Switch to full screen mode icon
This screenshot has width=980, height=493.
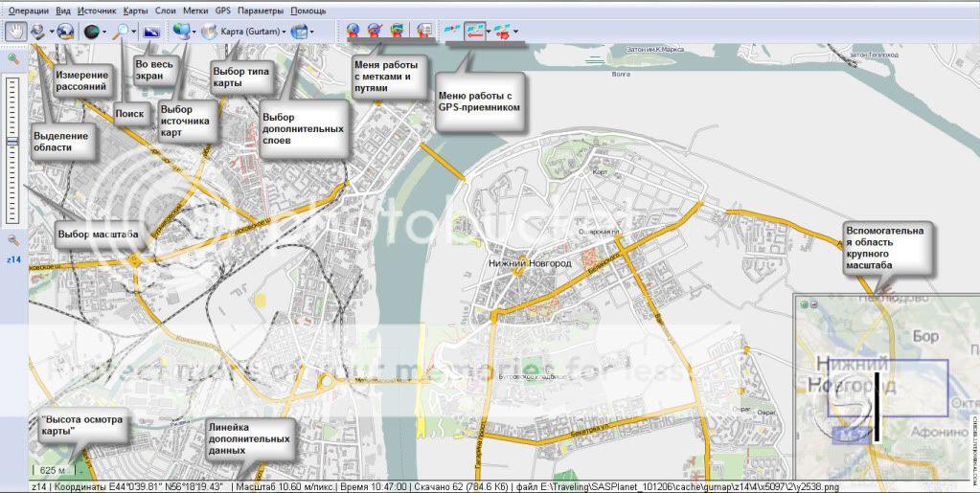point(151,31)
